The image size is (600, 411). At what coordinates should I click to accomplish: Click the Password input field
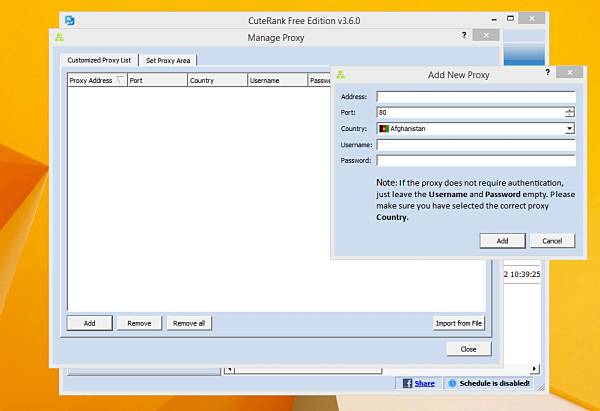[476, 160]
